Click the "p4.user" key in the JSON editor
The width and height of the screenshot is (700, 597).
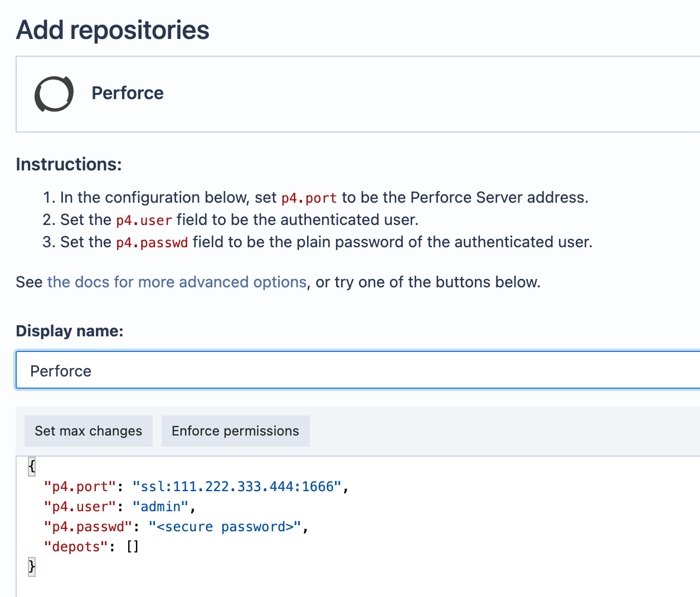tap(80, 507)
